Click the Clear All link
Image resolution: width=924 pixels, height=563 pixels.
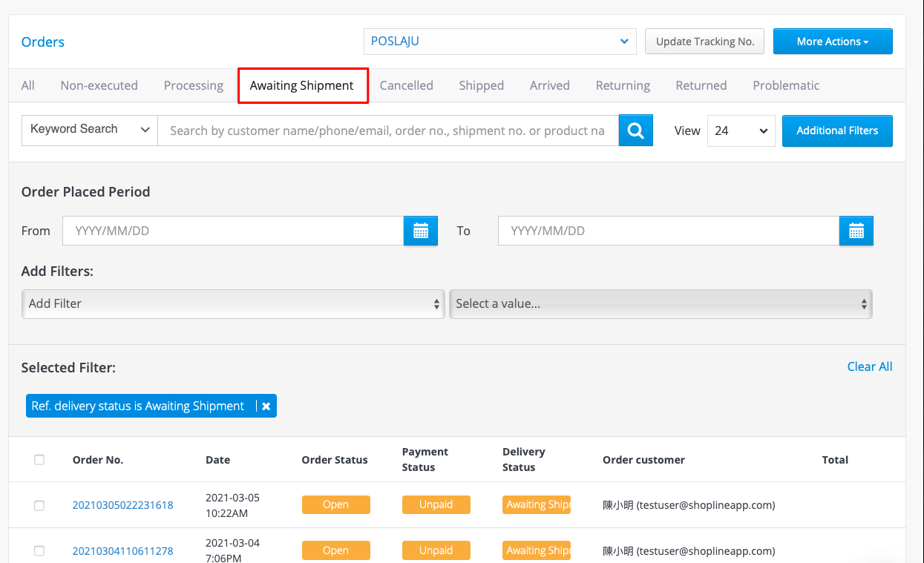870,366
